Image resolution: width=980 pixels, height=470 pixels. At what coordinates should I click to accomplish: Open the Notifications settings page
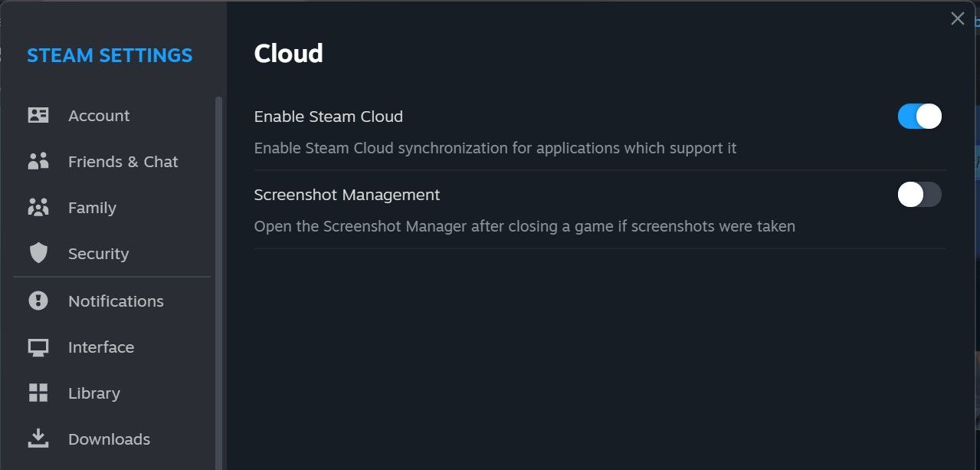(x=115, y=301)
